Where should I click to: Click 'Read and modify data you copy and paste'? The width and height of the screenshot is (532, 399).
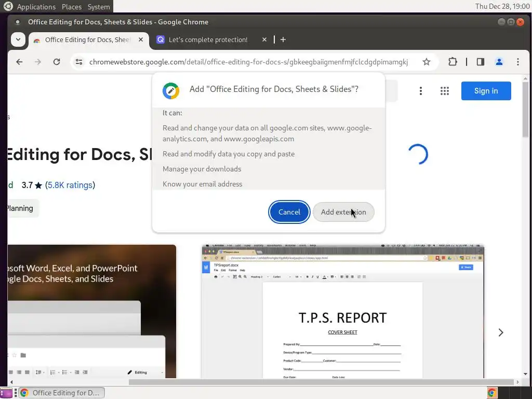click(229, 154)
